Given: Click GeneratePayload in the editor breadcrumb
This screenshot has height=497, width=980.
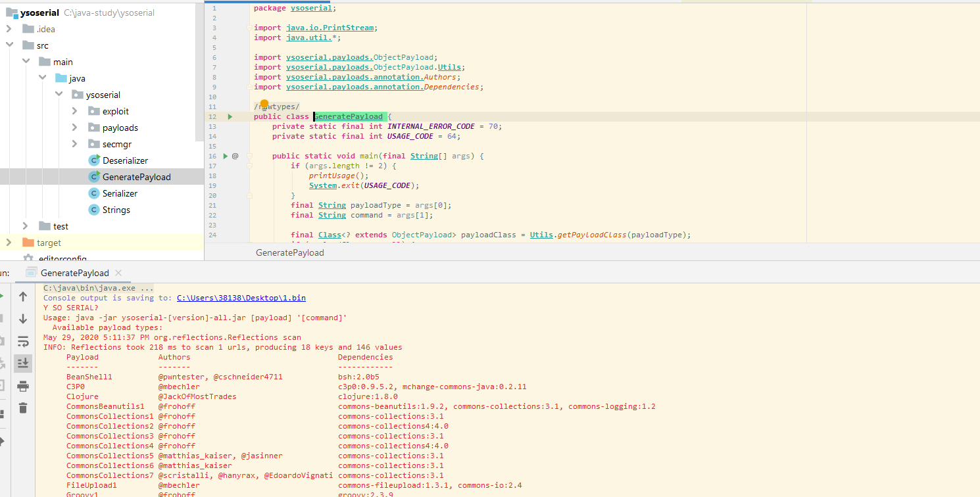Looking at the screenshot, I should (x=289, y=252).
